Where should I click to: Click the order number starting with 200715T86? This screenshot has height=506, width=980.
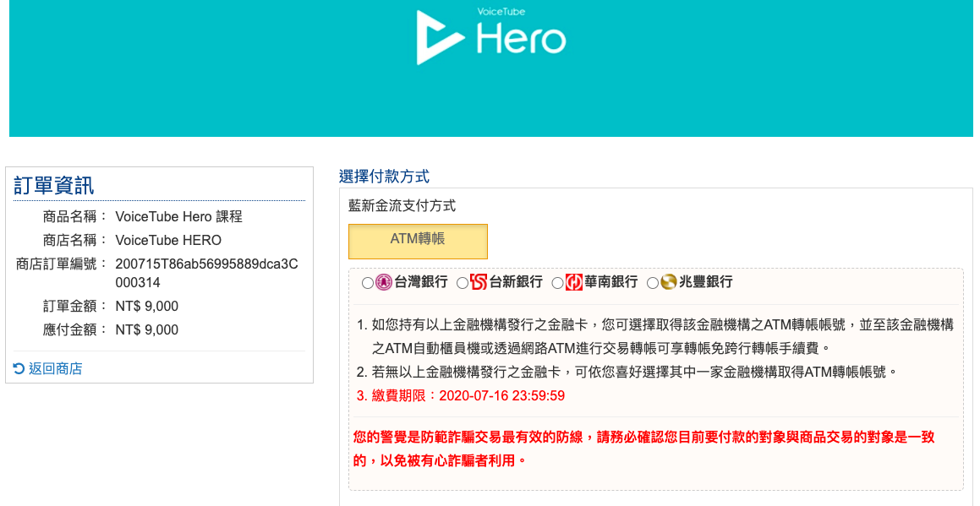click(x=206, y=273)
